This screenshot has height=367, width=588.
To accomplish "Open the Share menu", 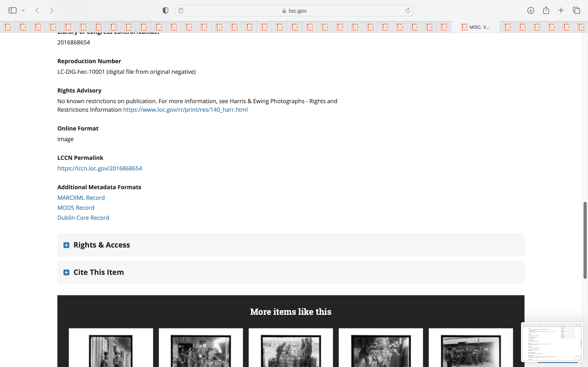I will 546,10.
